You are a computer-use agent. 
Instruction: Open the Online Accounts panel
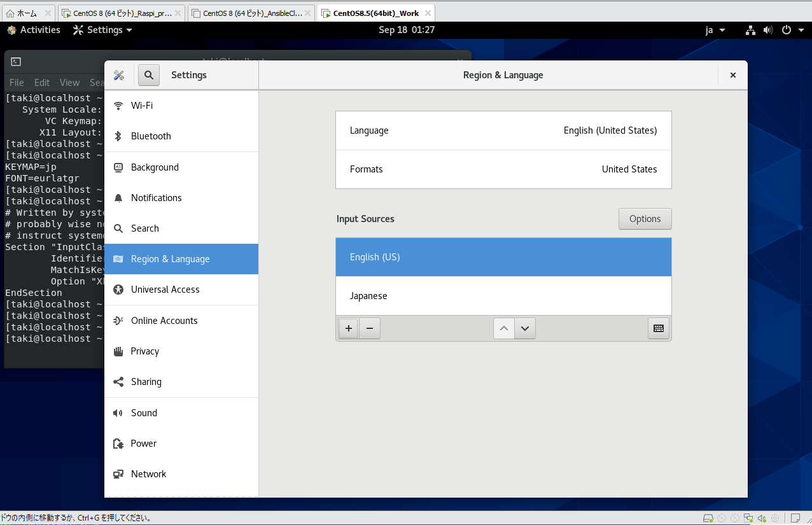click(x=181, y=321)
